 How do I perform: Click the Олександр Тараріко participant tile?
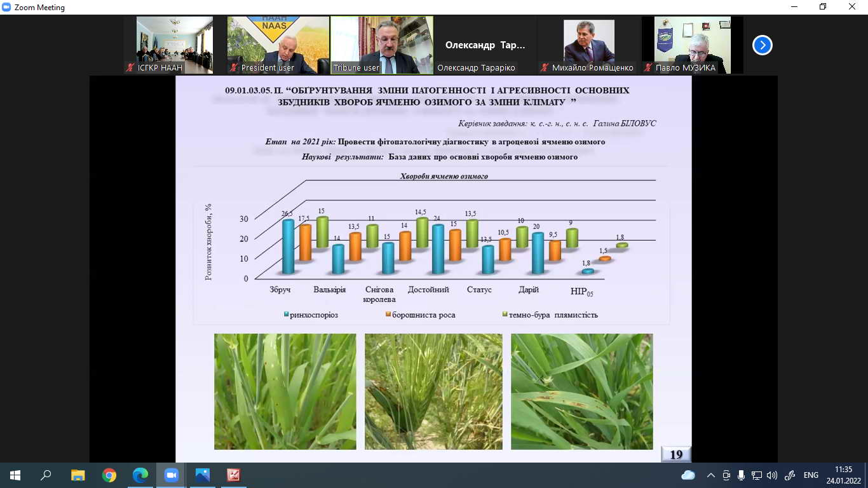(x=485, y=44)
